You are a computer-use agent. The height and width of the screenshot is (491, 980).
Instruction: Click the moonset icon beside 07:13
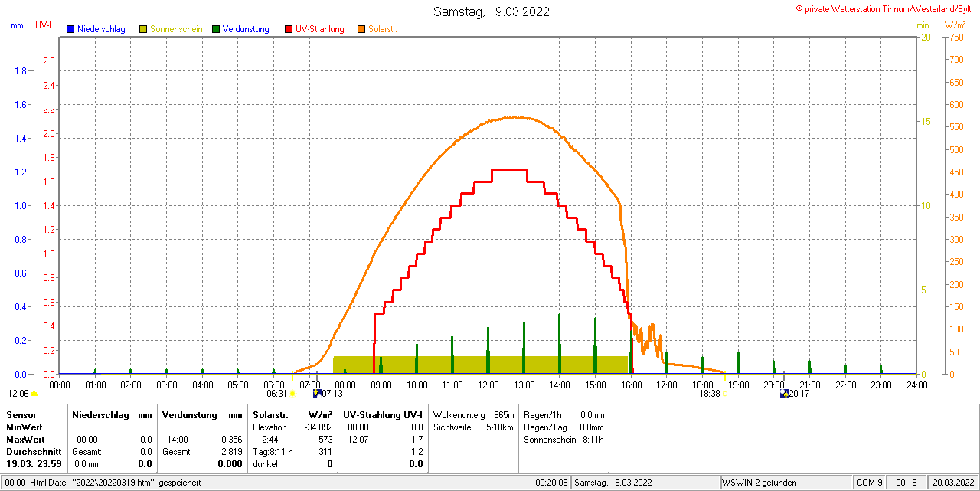click(317, 394)
